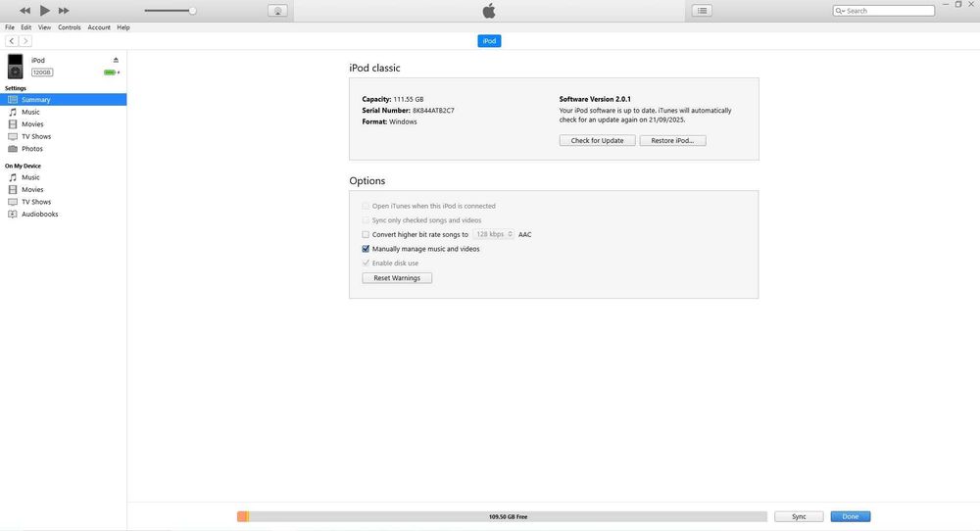The width and height of the screenshot is (980, 531).
Task: Open the Account menu
Action: click(x=99, y=27)
